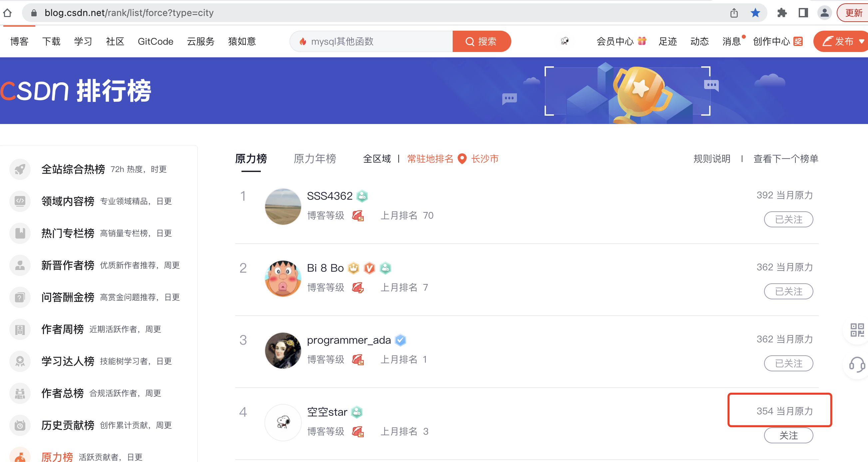This screenshot has width=868, height=462.
Task: Unfollow SSS4362 via 已关注 button
Action: (788, 219)
